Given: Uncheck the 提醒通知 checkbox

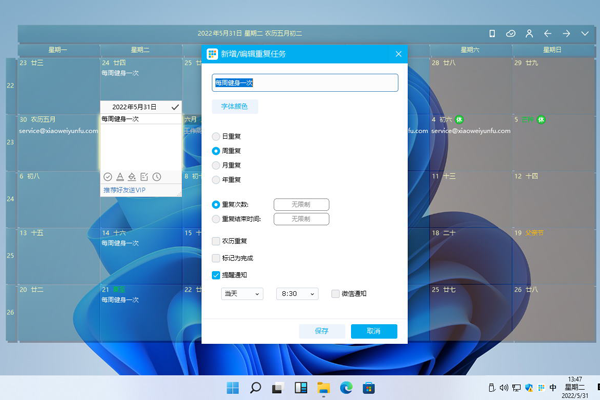Looking at the screenshot, I should point(216,275).
